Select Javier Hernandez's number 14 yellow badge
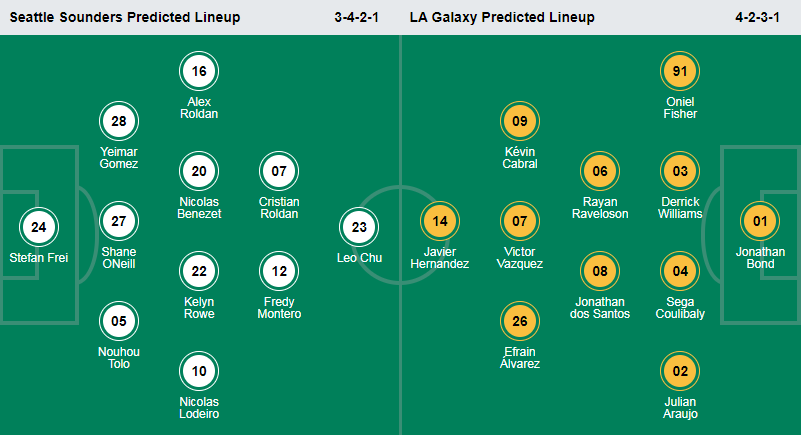802x435 pixels. [x=440, y=221]
